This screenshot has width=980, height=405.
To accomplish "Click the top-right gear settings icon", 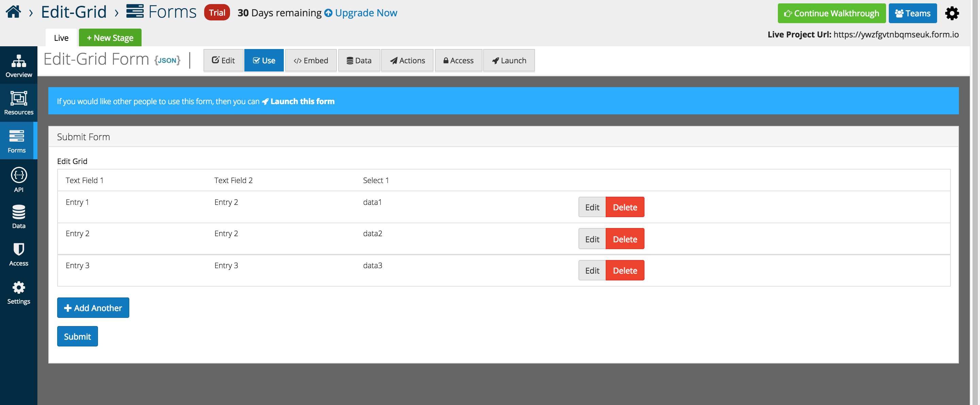I will coord(952,13).
